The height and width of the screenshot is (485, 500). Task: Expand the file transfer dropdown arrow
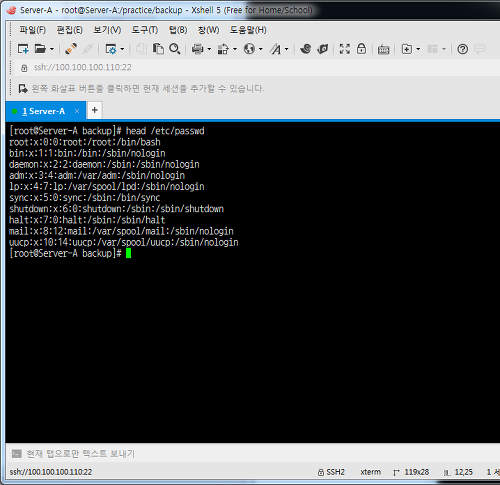pyautogui.click(x=235, y=49)
